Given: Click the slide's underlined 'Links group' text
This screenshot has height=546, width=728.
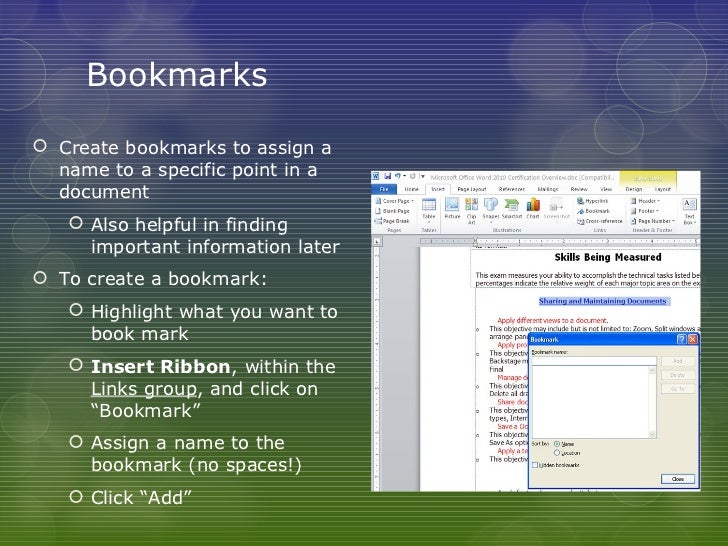Looking at the screenshot, I should point(144,389).
